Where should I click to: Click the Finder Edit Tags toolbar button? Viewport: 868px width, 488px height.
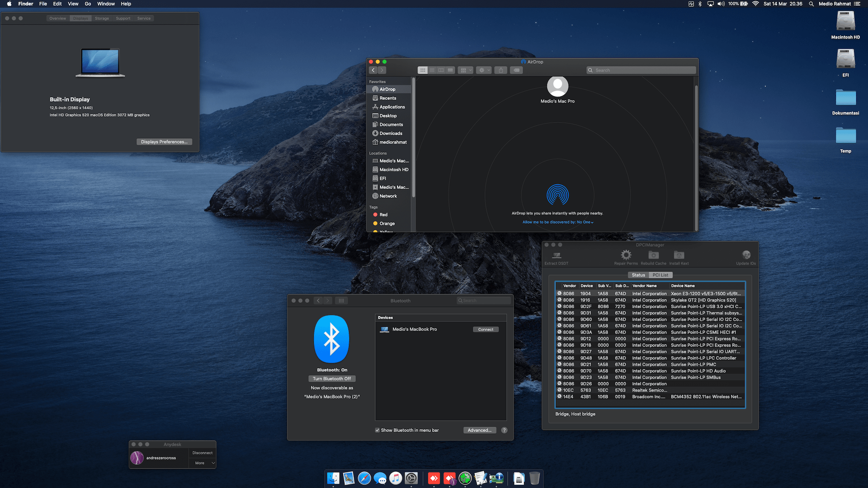pos(516,70)
